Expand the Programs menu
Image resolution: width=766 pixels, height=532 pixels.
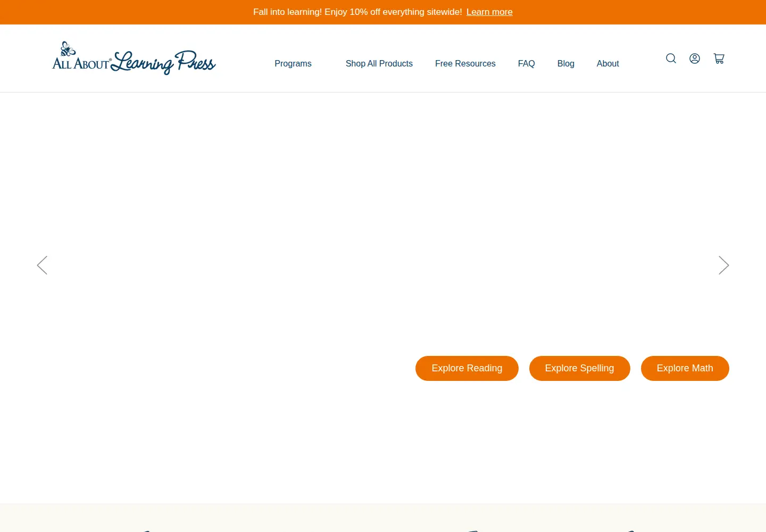coord(293,63)
